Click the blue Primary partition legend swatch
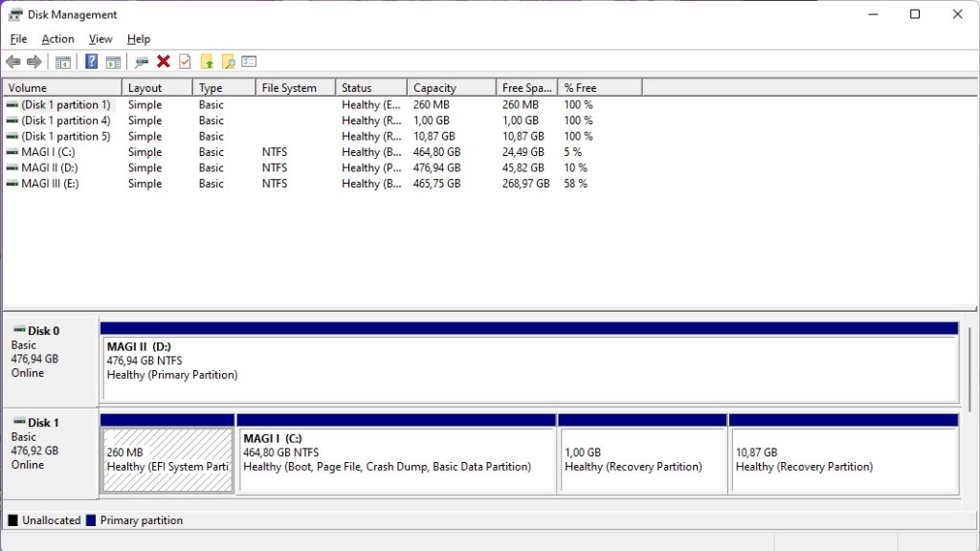 tap(91, 519)
